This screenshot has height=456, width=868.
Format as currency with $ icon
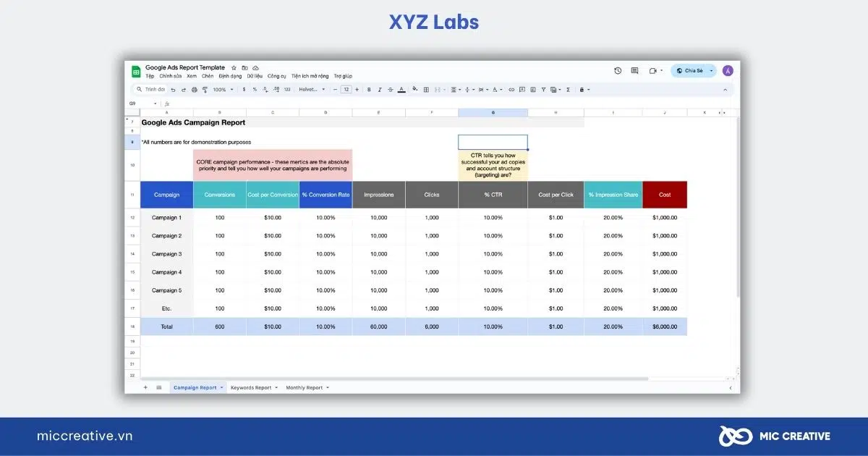244,90
